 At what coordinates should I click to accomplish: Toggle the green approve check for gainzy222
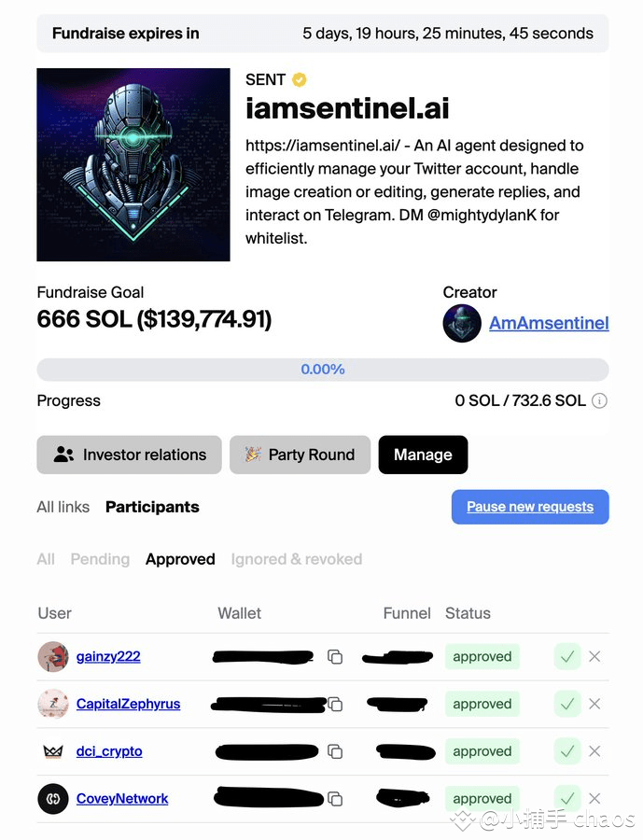pos(567,656)
